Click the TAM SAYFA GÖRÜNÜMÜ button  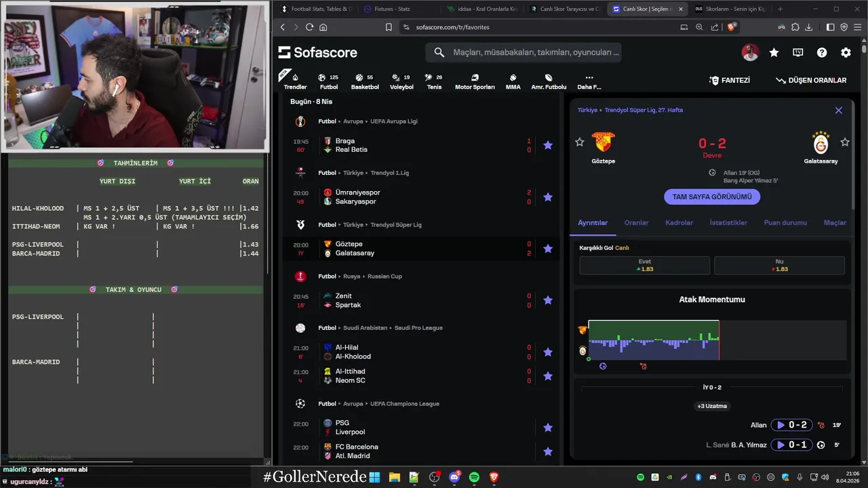click(x=712, y=197)
